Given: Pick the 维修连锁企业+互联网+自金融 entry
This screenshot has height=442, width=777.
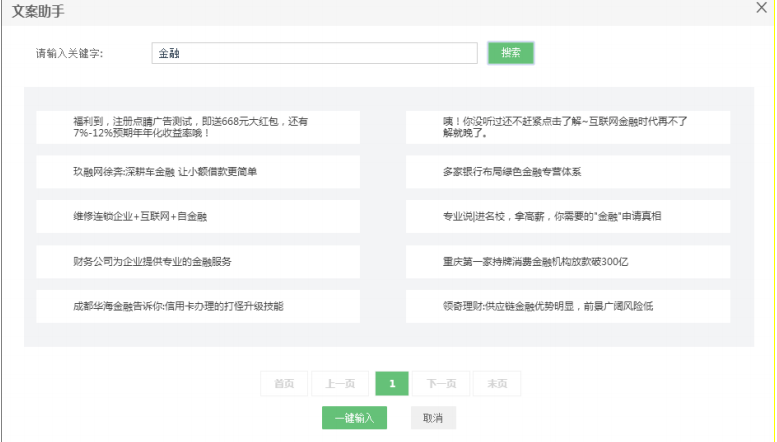Looking at the screenshot, I should coord(198,216).
